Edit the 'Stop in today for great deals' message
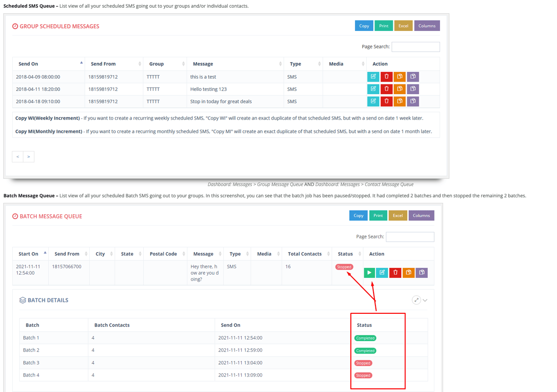This screenshot has width=557, height=392. [x=373, y=101]
